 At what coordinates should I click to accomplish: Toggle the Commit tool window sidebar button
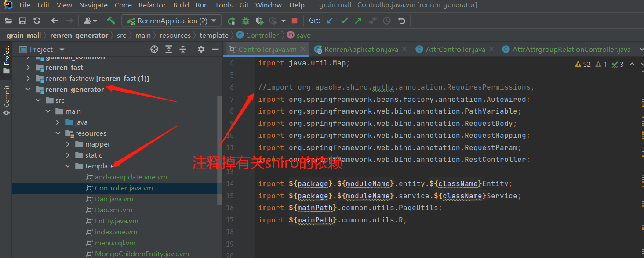(6, 100)
